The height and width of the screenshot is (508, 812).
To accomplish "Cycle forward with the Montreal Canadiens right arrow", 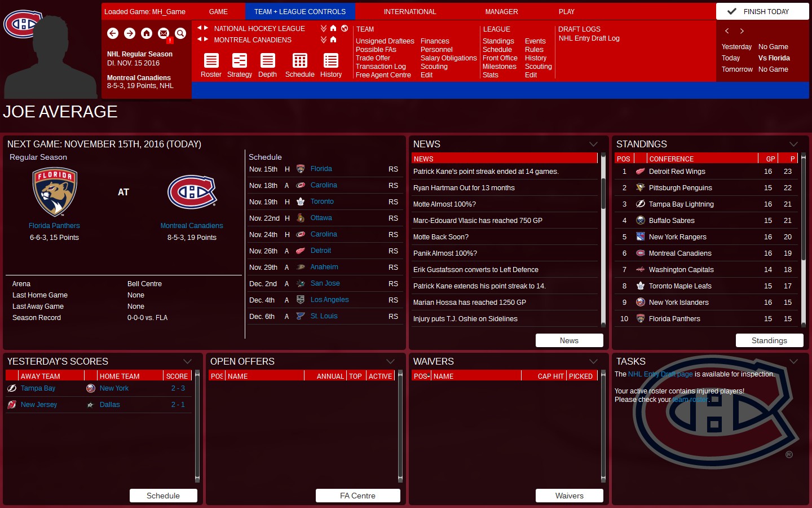I will point(205,40).
